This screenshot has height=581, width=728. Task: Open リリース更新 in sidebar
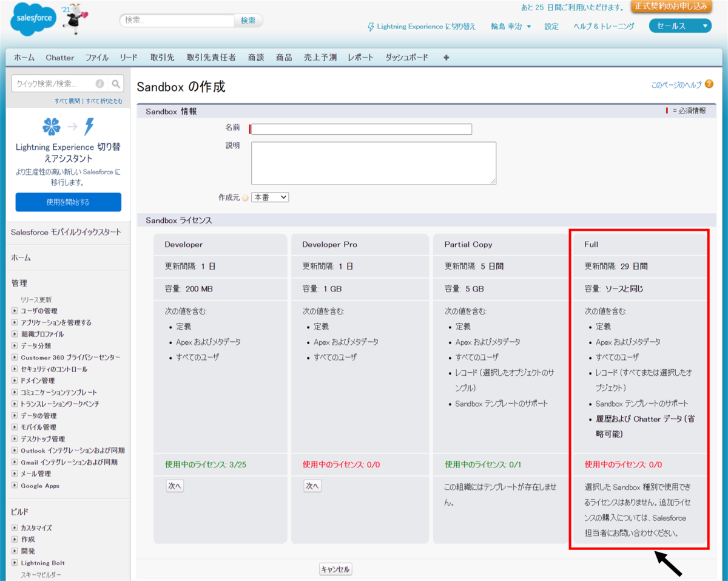[36, 299]
